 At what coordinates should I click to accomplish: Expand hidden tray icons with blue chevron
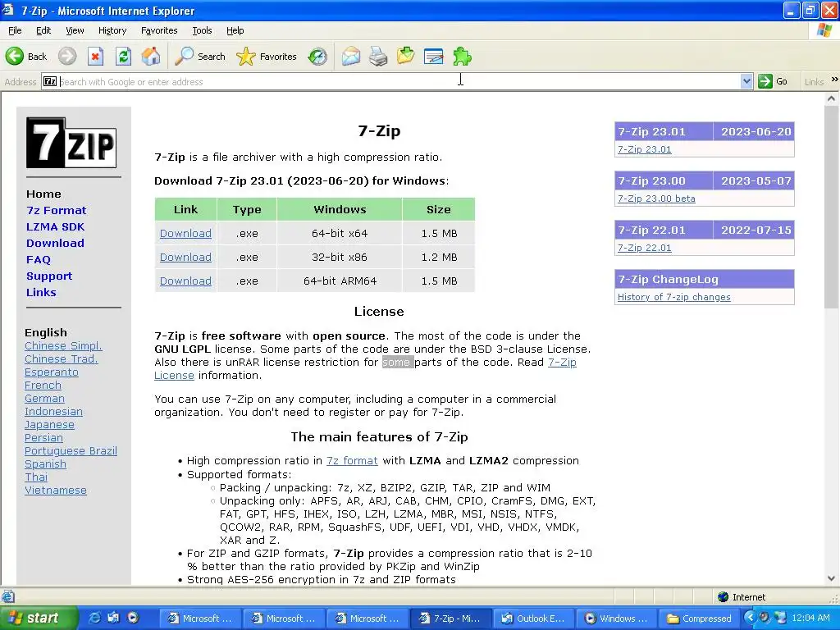[751, 618]
